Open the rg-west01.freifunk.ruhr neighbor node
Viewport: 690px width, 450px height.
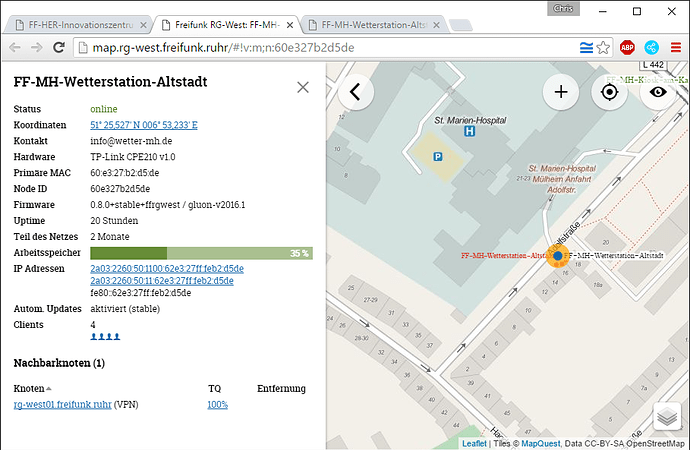pyautogui.click(x=62, y=404)
